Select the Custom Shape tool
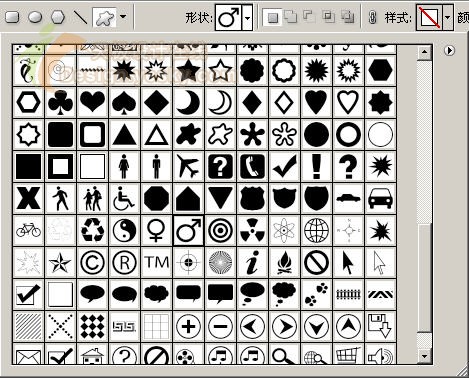469x378 pixels. [105, 17]
